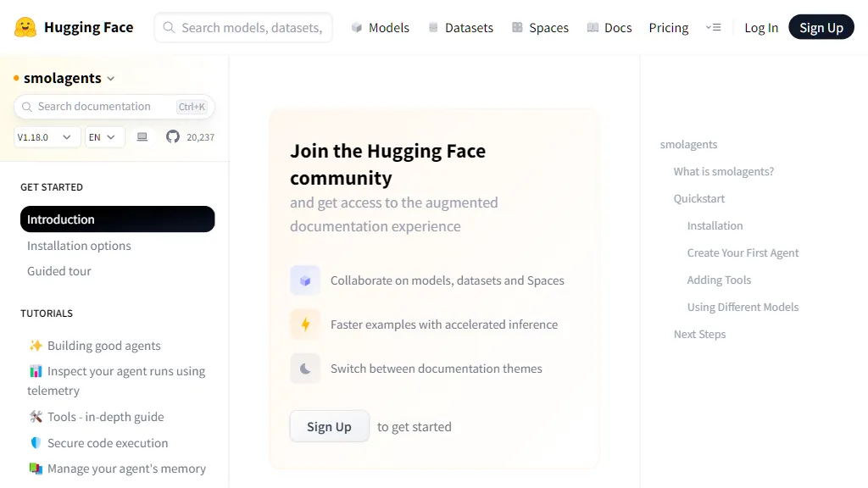Screen dimensions: 868x488
Task: Click Sign Up to get started button
Action: click(x=330, y=427)
